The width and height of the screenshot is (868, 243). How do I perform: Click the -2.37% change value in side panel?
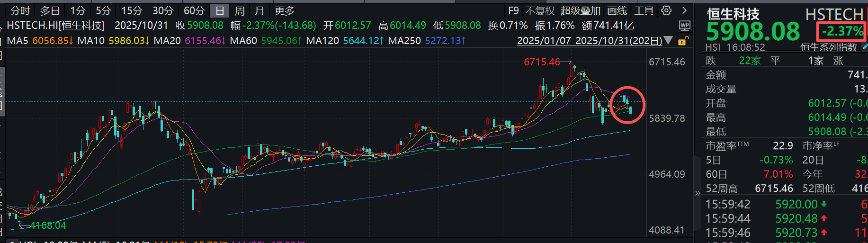point(842,32)
